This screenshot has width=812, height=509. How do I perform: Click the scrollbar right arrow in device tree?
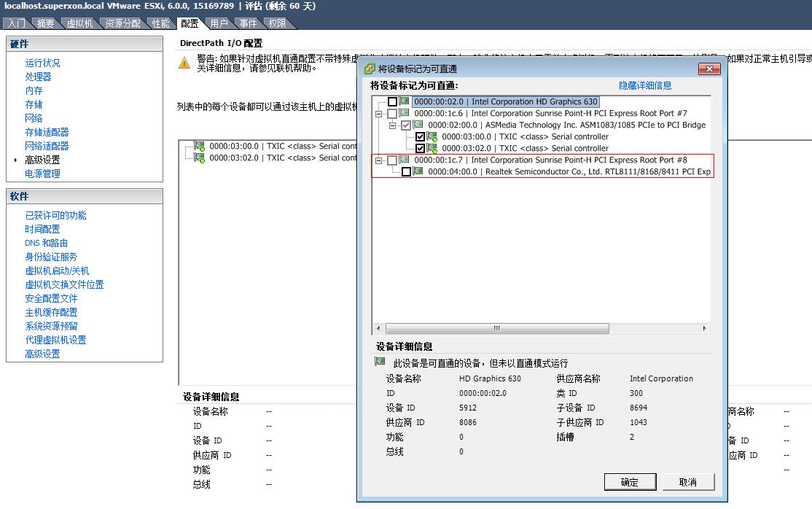click(704, 328)
